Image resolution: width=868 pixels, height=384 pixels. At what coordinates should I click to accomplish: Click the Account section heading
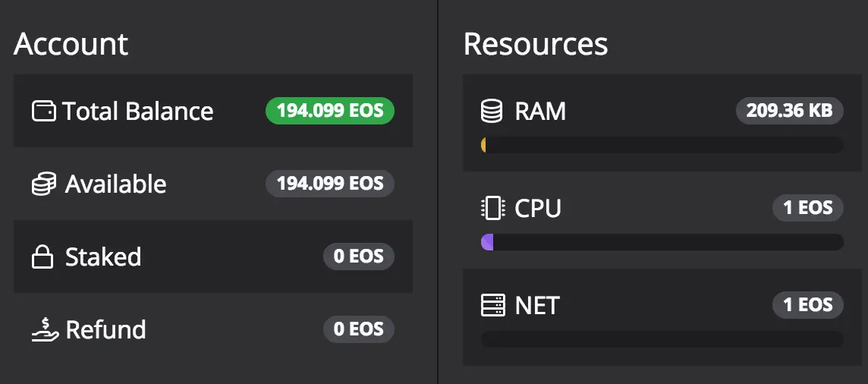pos(71,44)
